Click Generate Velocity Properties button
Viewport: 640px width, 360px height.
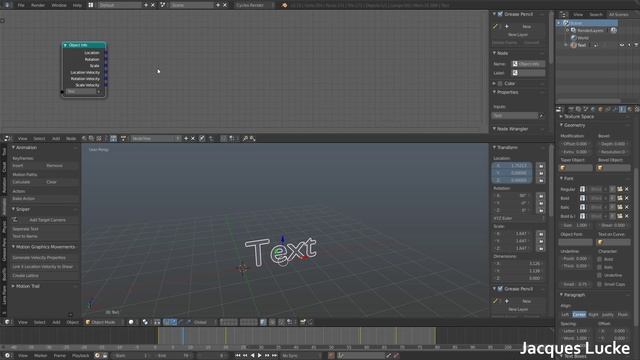[44, 258]
